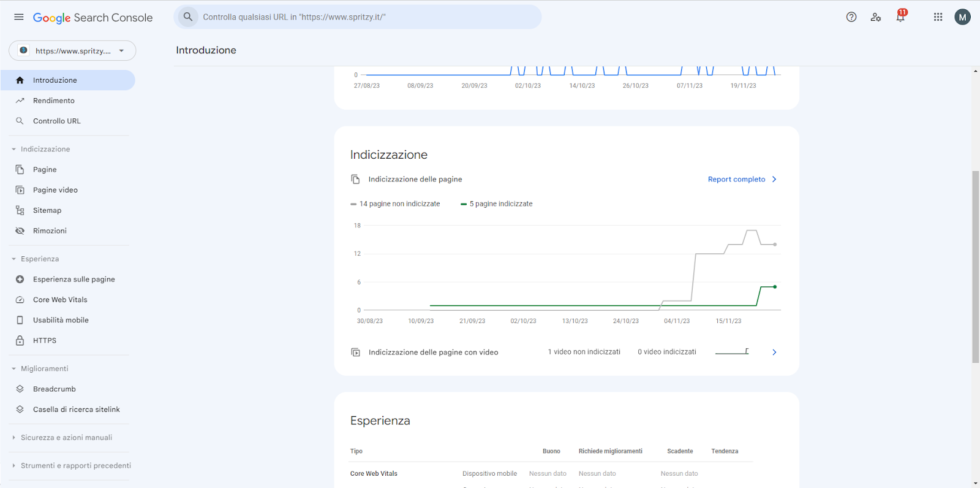Open the Google apps grid

(x=938, y=17)
